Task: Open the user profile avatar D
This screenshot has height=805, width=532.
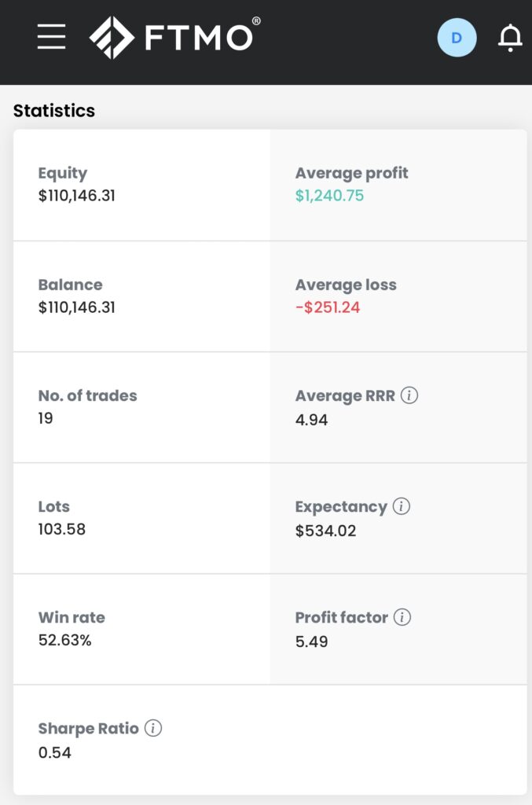Action: coord(457,38)
